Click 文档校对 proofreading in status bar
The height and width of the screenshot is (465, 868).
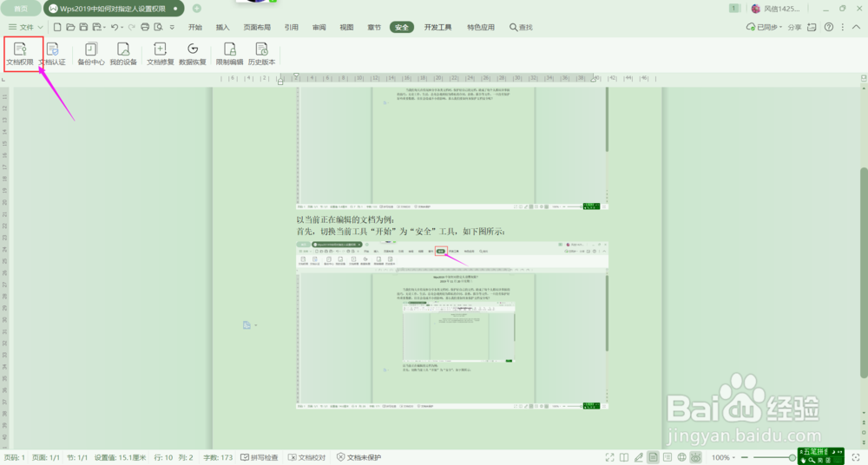tap(306, 457)
